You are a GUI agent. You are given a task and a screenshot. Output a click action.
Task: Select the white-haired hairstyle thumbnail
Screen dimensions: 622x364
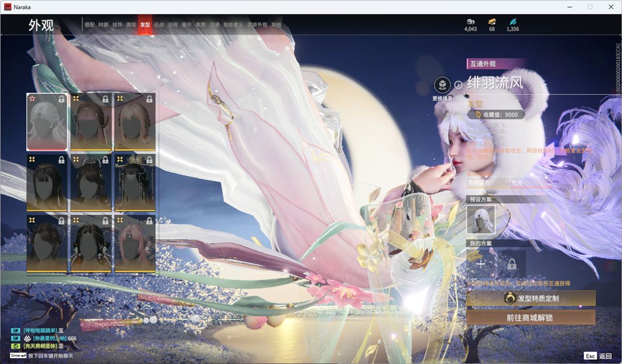tap(47, 122)
